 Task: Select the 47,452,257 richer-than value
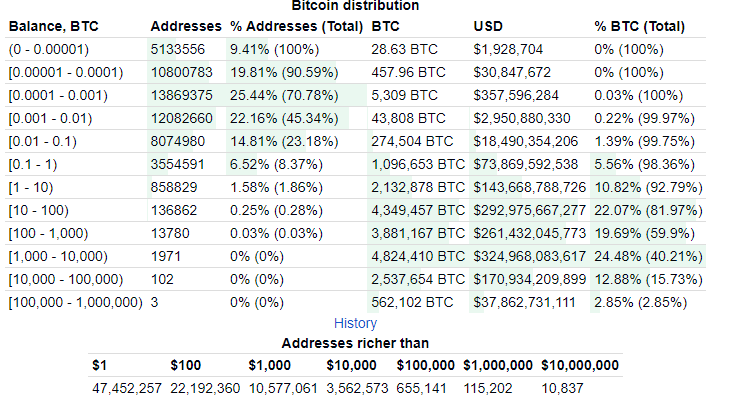point(126,387)
